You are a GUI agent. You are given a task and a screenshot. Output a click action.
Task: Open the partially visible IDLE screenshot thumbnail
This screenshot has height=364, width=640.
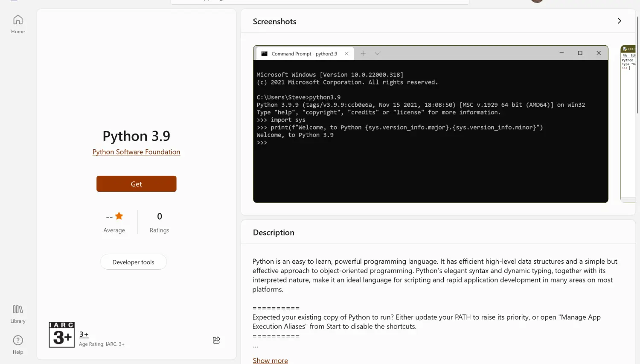tap(628, 124)
